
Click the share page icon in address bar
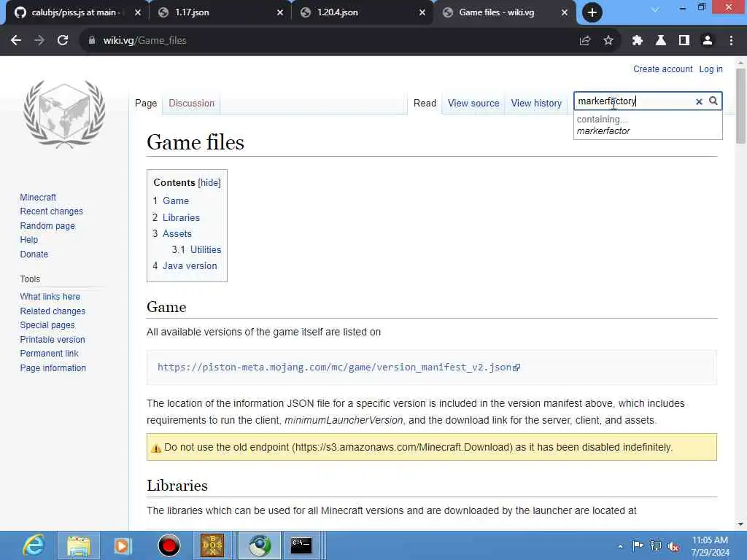click(585, 41)
